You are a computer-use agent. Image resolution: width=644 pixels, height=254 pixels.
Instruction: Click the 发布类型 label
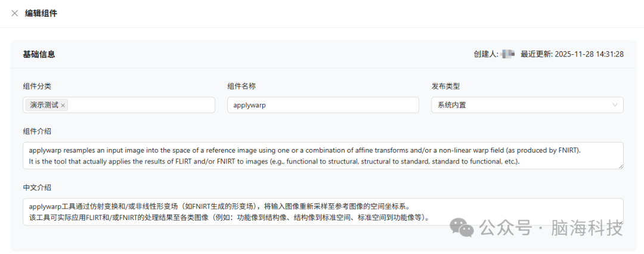point(445,86)
